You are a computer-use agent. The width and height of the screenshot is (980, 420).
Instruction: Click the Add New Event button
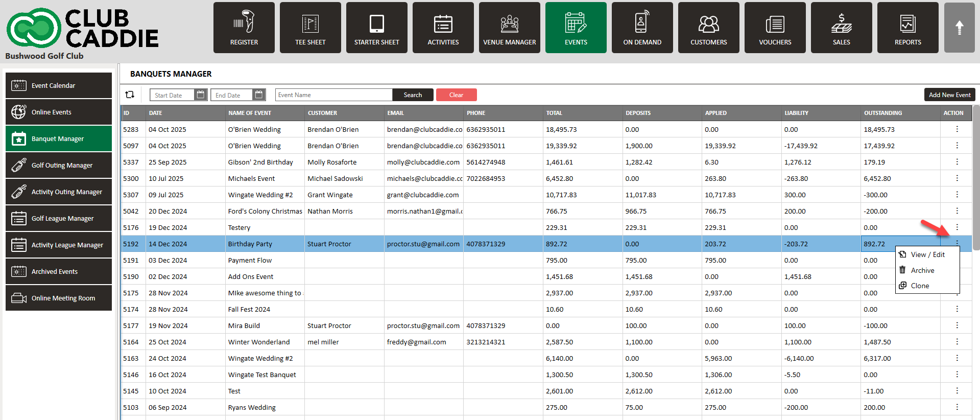pyautogui.click(x=949, y=95)
